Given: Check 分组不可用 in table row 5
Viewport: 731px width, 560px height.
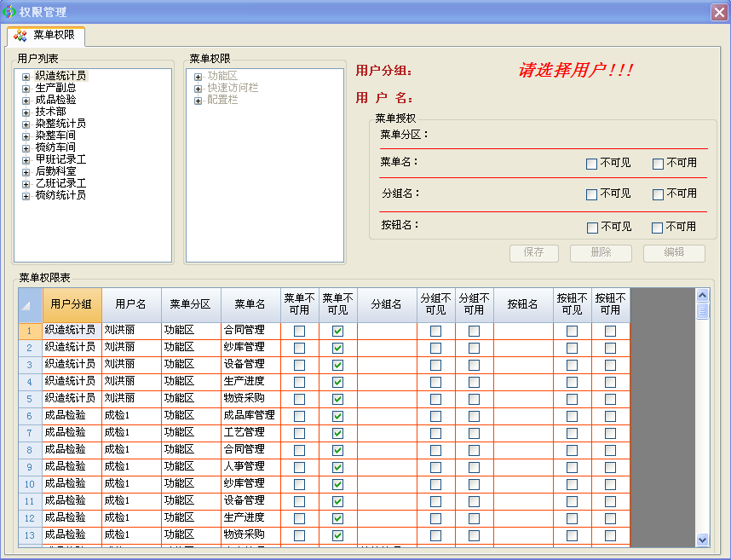Looking at the screenshot, I should tap(474, 399).
